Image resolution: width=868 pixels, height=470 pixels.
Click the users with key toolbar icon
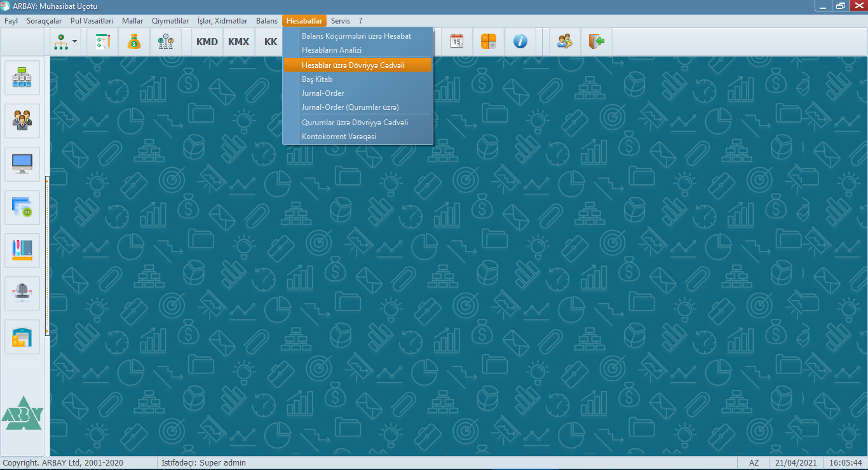(564, 42)
